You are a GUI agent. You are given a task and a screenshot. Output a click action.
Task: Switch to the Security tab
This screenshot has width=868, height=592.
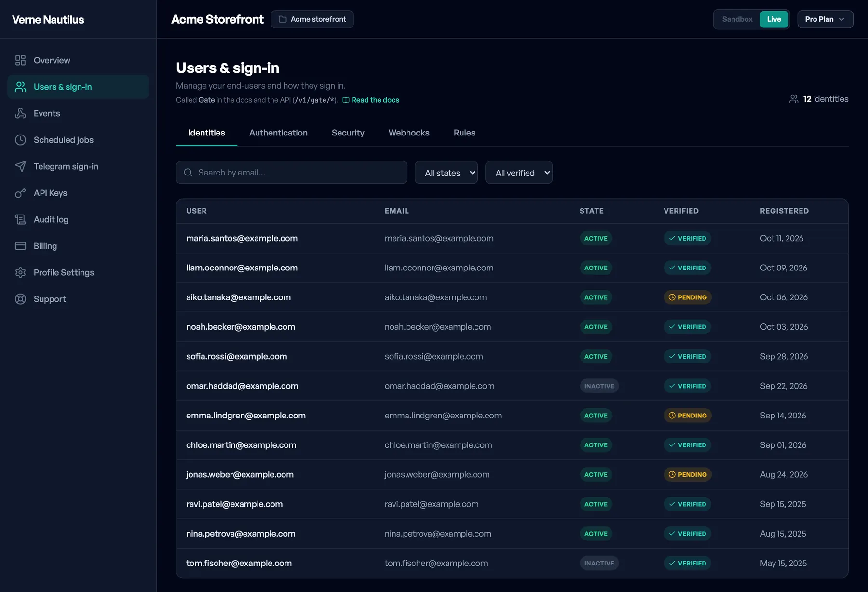click(x=348, y=133)
